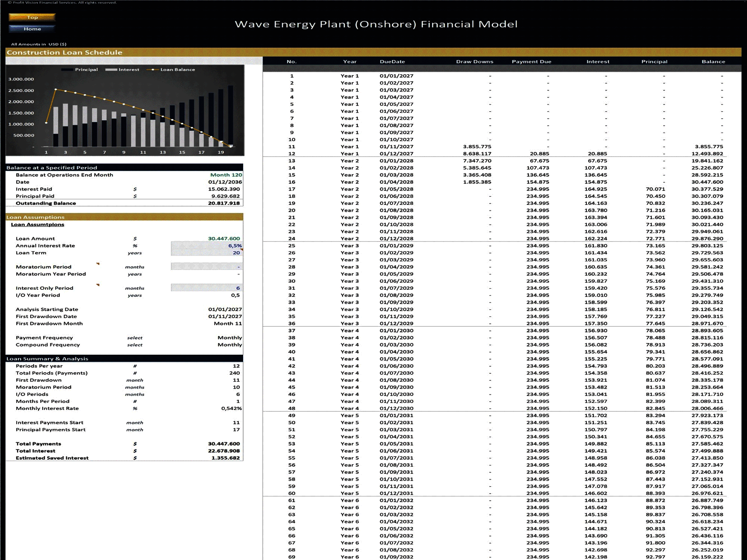Select balance 28.006.466 in row 48
The image size is (747, 560).
[707, 408]
